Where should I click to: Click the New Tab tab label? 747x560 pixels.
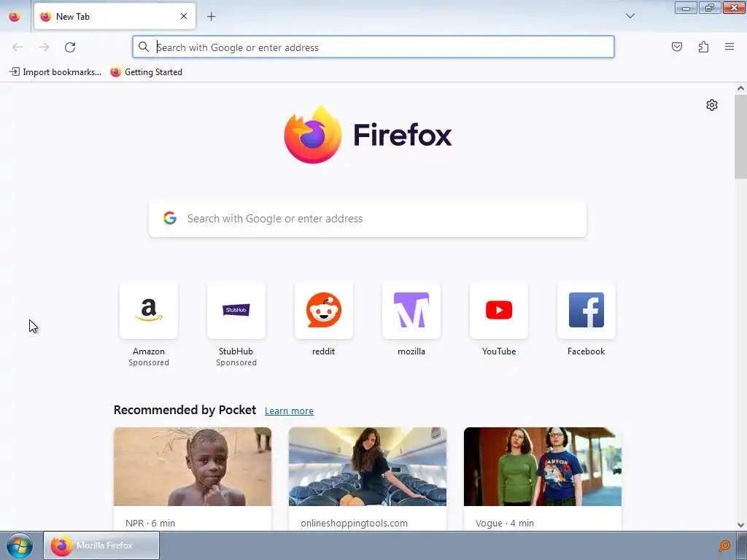73,17
